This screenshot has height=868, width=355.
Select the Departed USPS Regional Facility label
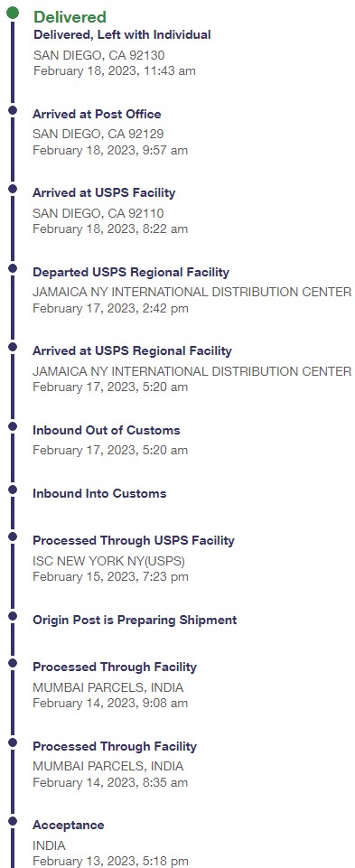(x=131, y=273)
